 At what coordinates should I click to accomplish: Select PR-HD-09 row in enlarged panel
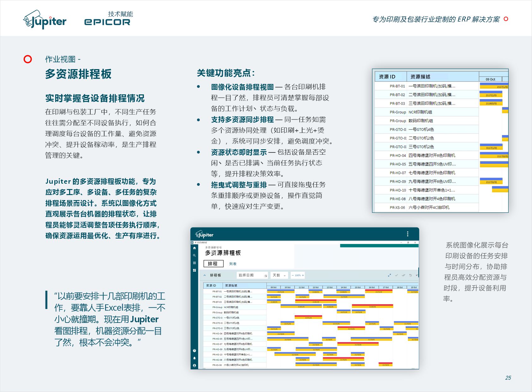(x=427, y=181)
